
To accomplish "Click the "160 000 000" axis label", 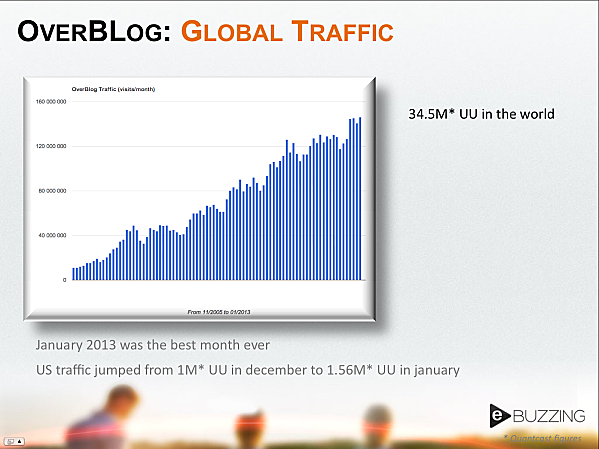I will [51, 102].
